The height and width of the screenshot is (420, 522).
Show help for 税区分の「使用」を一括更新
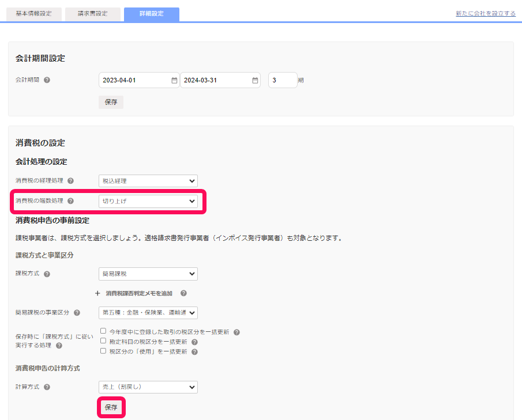(x=195, y=352)
